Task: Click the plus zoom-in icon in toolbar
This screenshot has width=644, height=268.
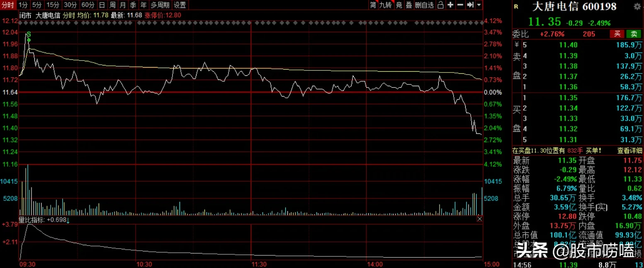Action: point(450,5)
